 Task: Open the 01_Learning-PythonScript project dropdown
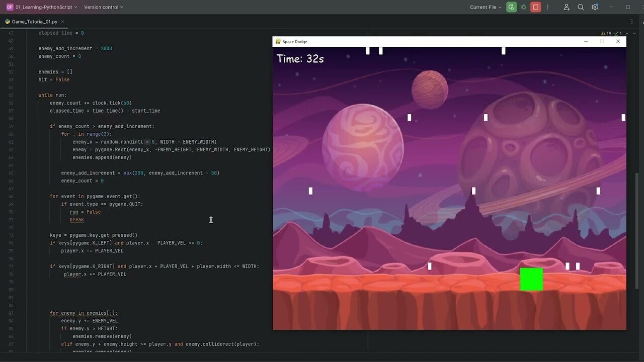point(46,7)
